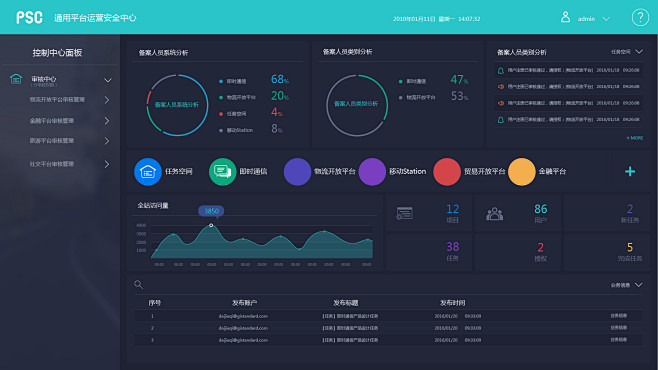Click the 发布标题 cell in row 2
The height and width of the screenshot is (370, 658).
click(350, 328)
